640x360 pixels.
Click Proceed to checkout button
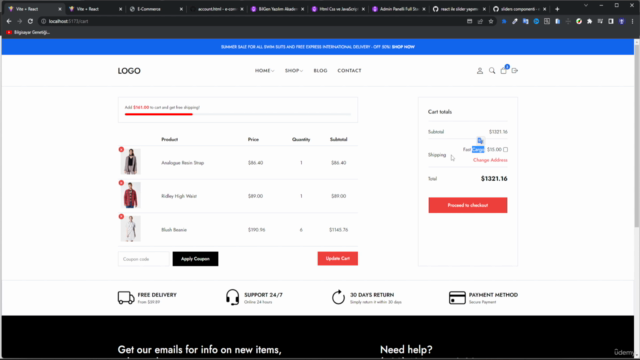468,205
